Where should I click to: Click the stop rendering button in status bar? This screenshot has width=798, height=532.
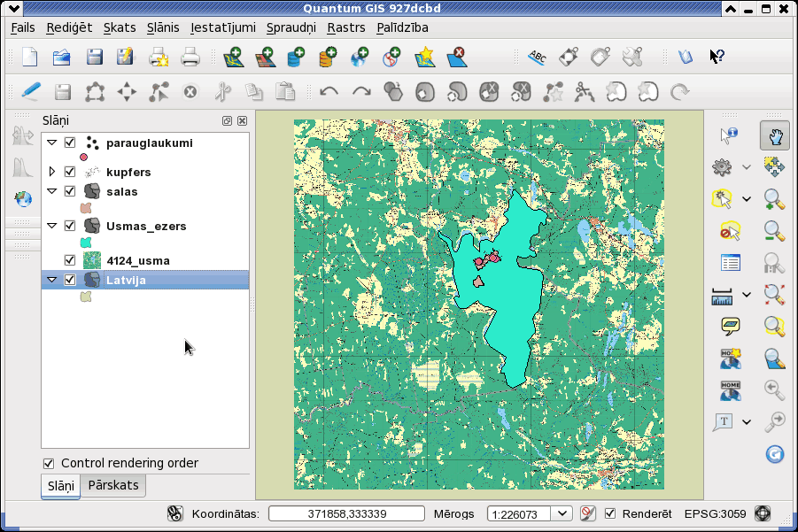(587, 513)
